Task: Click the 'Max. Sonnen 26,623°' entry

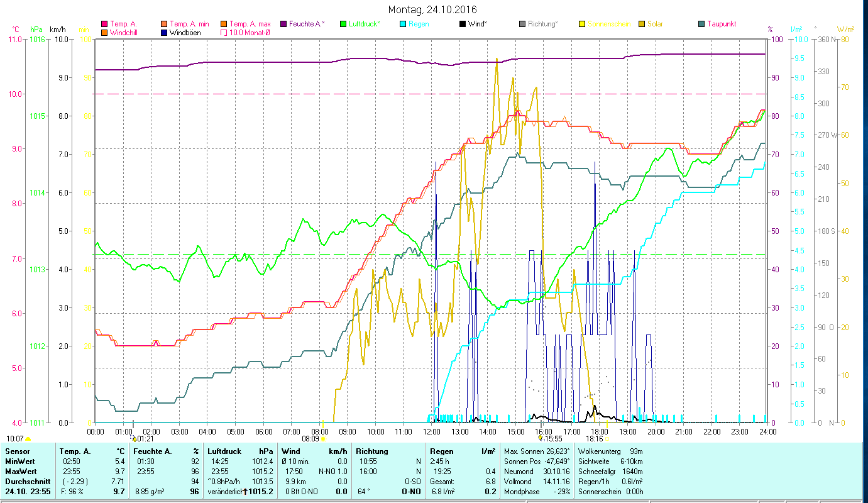Action: coord(537,451)
